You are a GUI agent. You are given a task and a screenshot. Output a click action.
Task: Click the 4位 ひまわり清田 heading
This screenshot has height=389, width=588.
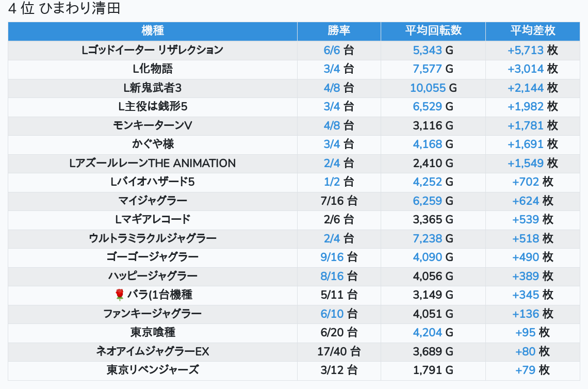click(64, 9)
